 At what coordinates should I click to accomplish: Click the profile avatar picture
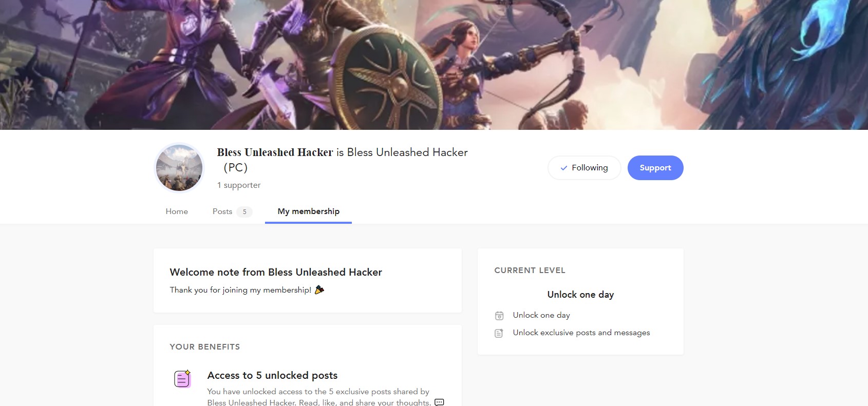pyautogui.click(x=179, y=168)
